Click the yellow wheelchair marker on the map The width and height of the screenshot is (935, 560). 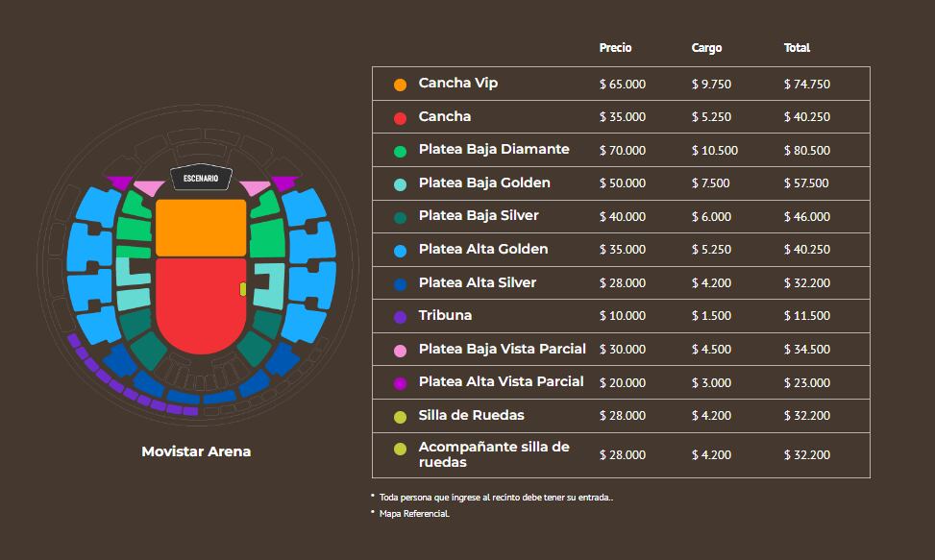[243, 288]
